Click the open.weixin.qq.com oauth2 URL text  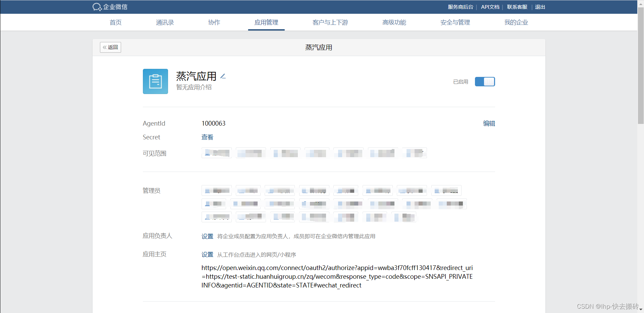337,276
